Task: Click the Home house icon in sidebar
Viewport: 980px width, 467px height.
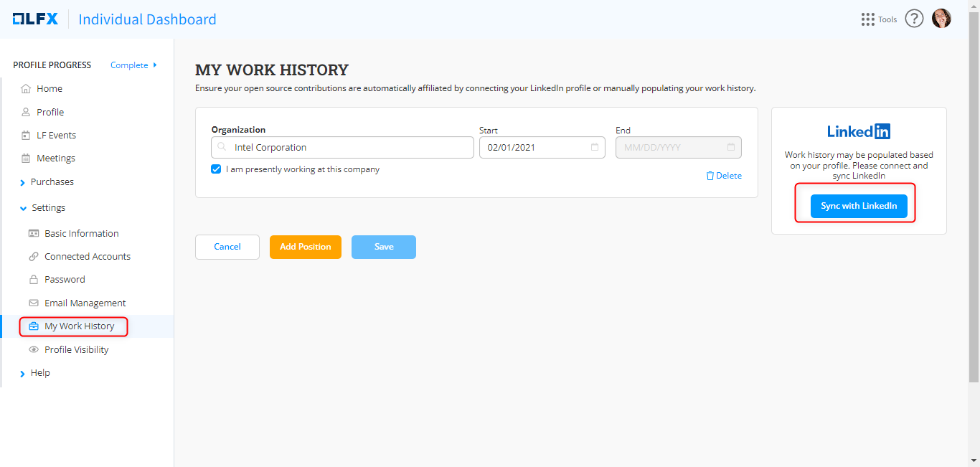Action: click(26, 89)
